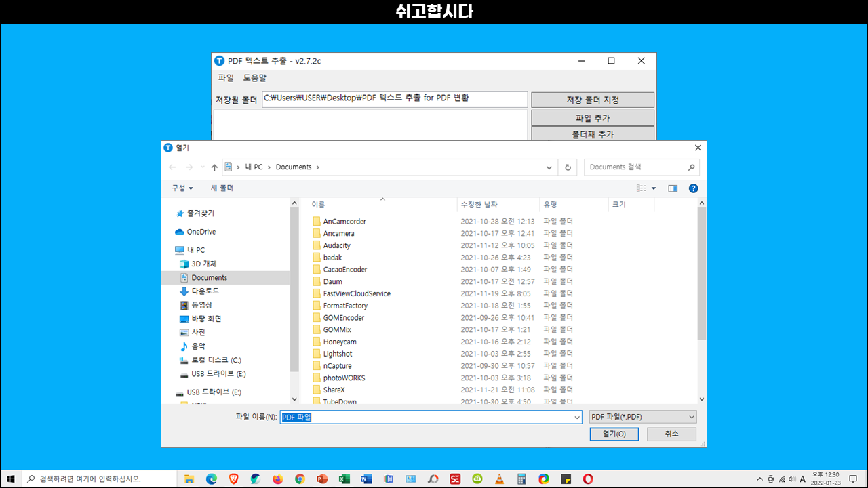Open VLC media player from the taskbar
Image resolution: width=868 pixels, height=488 pixels.
point(499,479)
